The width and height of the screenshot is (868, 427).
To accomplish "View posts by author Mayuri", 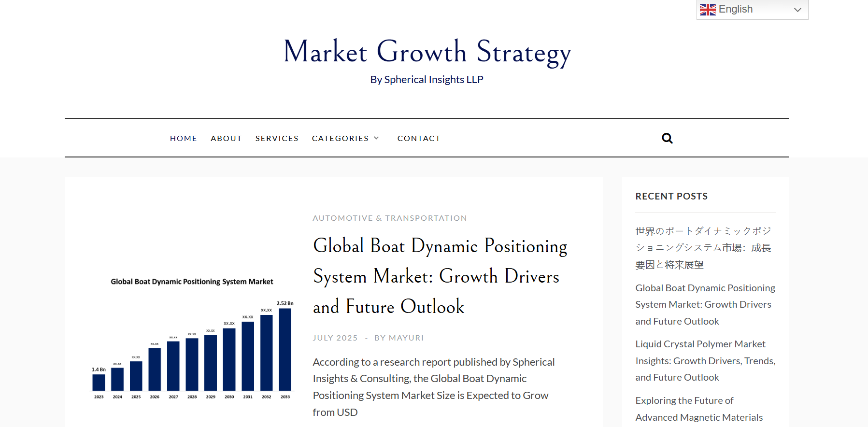I will (406, 338).
